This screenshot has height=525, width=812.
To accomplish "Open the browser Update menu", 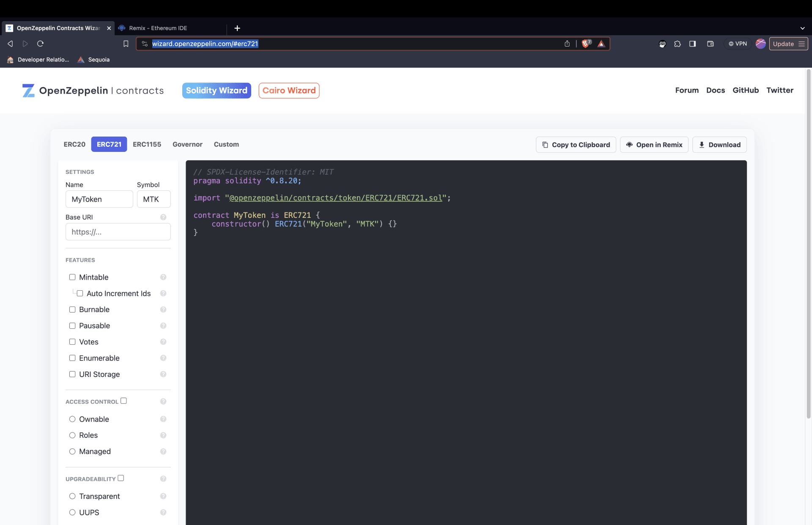I will tap(788, 44).
